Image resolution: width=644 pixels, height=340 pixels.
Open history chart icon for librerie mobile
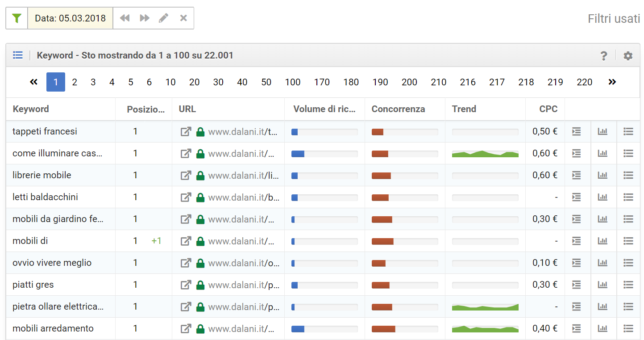[603, 175]
